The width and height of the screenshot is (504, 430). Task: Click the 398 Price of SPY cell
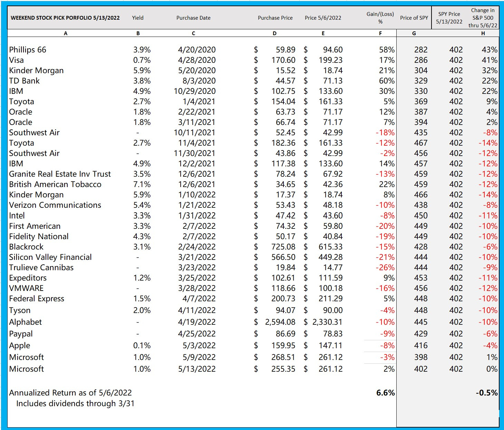[x=421, y=357]
